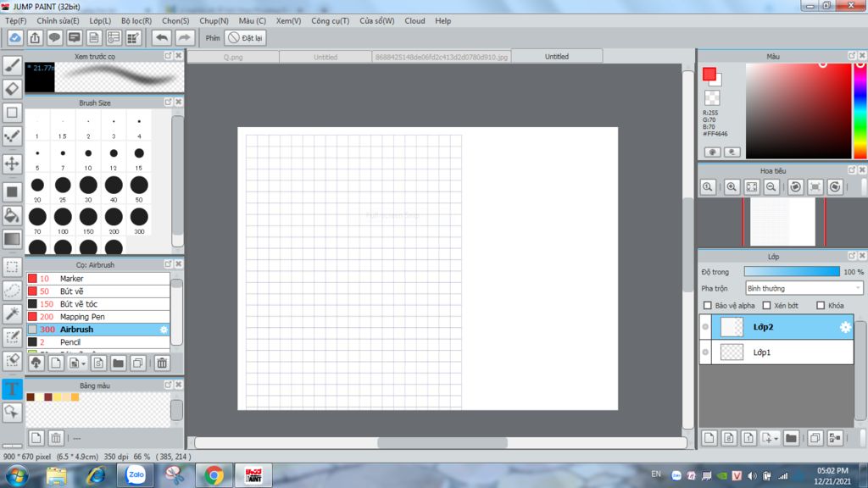The width and height of the screenshot is (868, 488).
Task: Toggle Xén bớt checkbox
Action: [x=766, y=305]
